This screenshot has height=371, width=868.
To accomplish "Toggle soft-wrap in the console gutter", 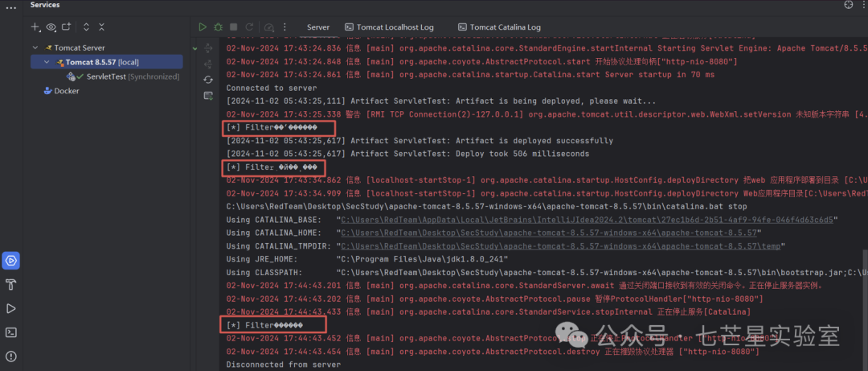I will [208, 48].
